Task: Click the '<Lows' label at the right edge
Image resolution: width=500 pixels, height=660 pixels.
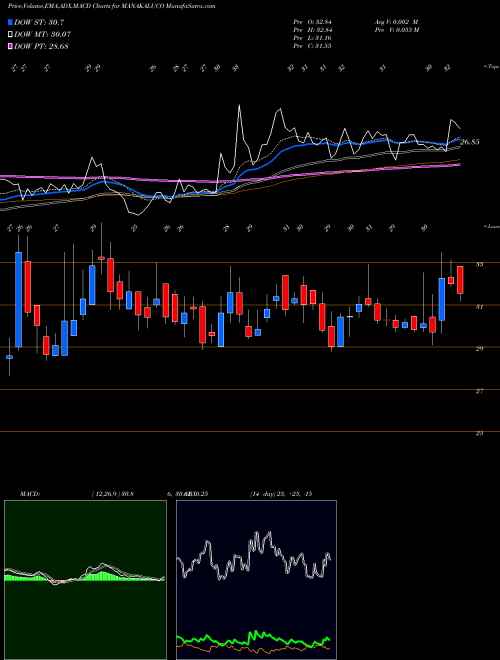Action: click(x=491, y=226)
